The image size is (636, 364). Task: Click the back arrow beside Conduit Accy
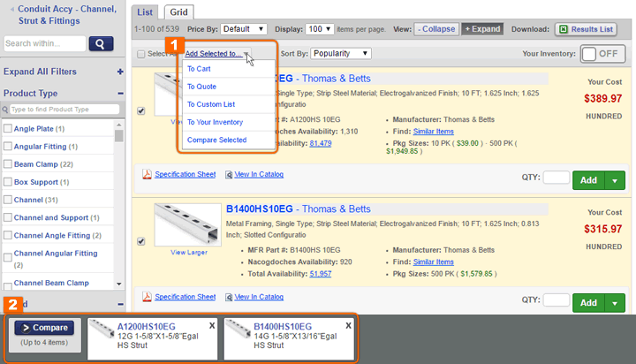pos(12,9)
